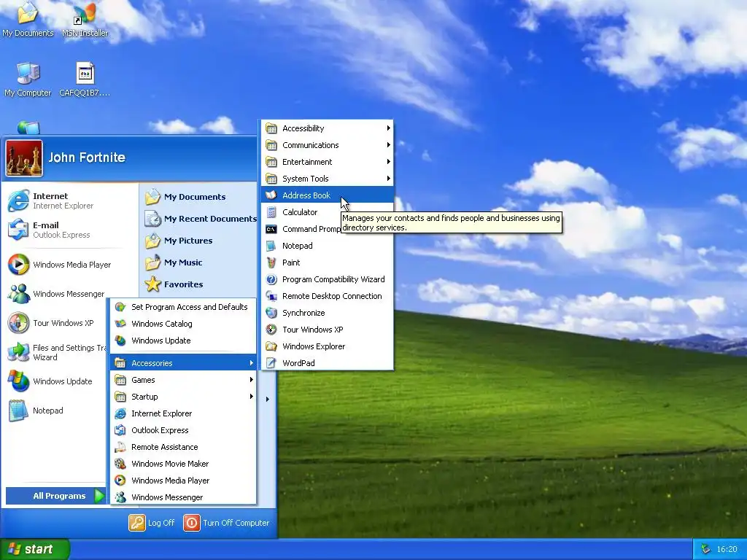The height and width of the screenshot is (560, 747).
Task: Launch WordPad from Accessories
Action: coord(328,363)
